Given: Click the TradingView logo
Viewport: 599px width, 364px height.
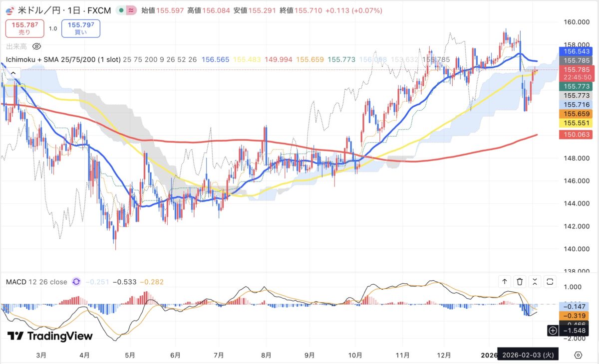Looking at the screenshot, I should pos(50,336).
